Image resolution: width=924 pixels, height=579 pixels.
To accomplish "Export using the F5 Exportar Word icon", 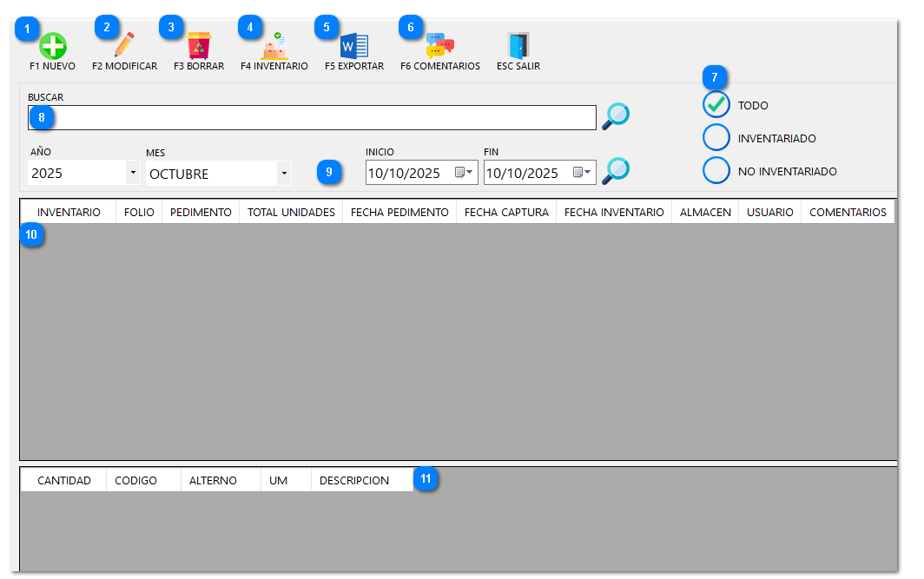I will point(354,46).
